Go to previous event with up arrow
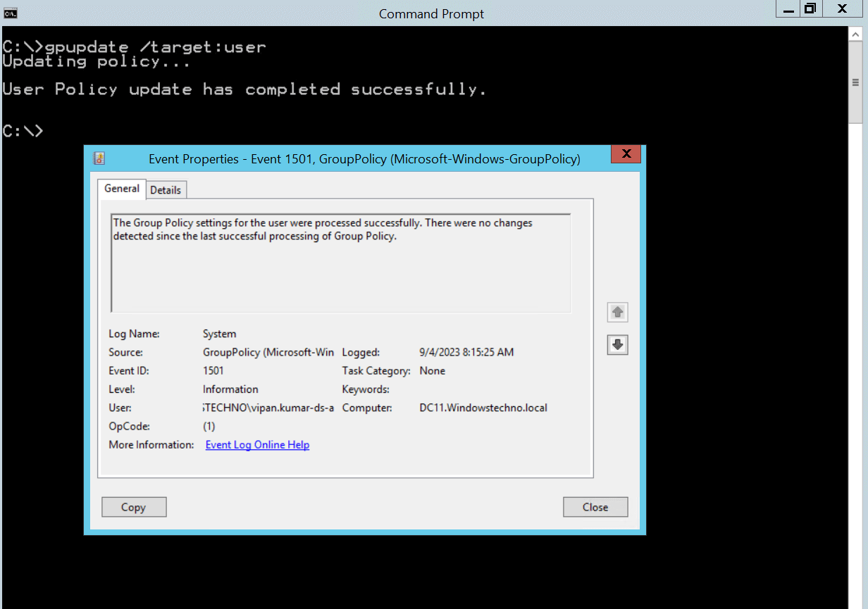This screenshot has height=609, width=868. 617,312
